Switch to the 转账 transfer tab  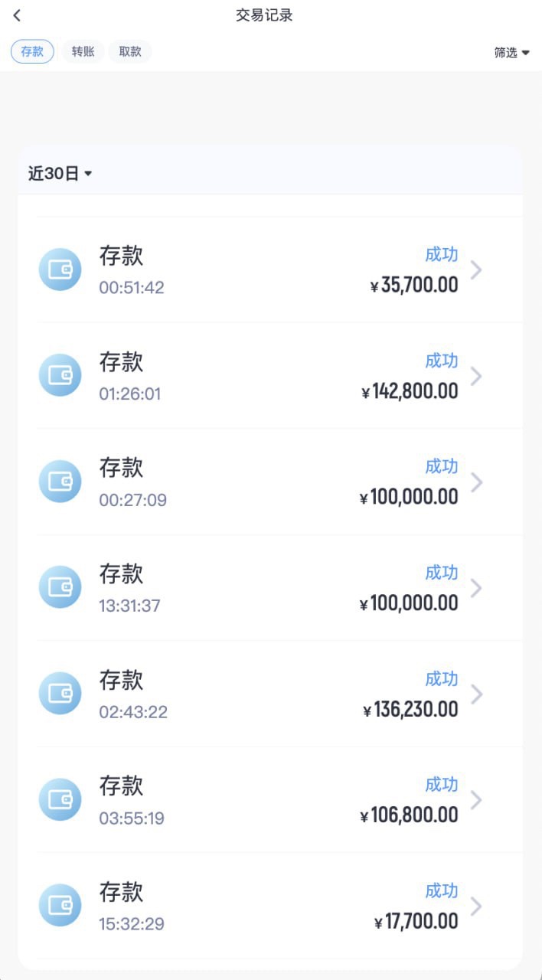82,51
